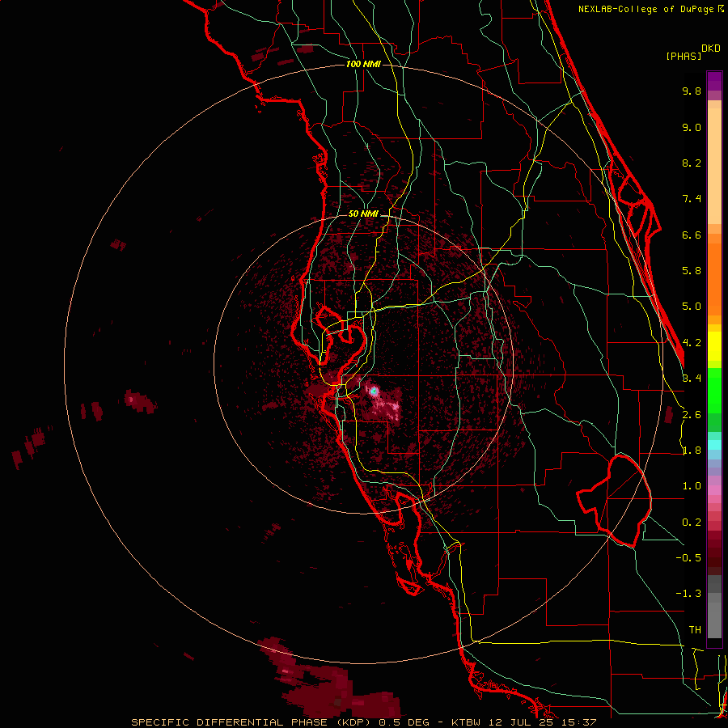Click the [PHAS] label above the color bar
Image resolution: width=728 pixels, height=728 pixels.
684,56
